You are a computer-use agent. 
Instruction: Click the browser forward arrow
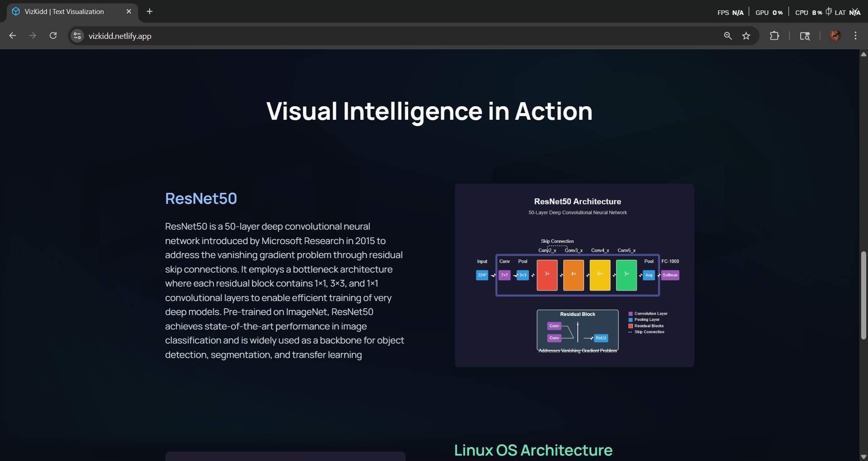[33, 36]
